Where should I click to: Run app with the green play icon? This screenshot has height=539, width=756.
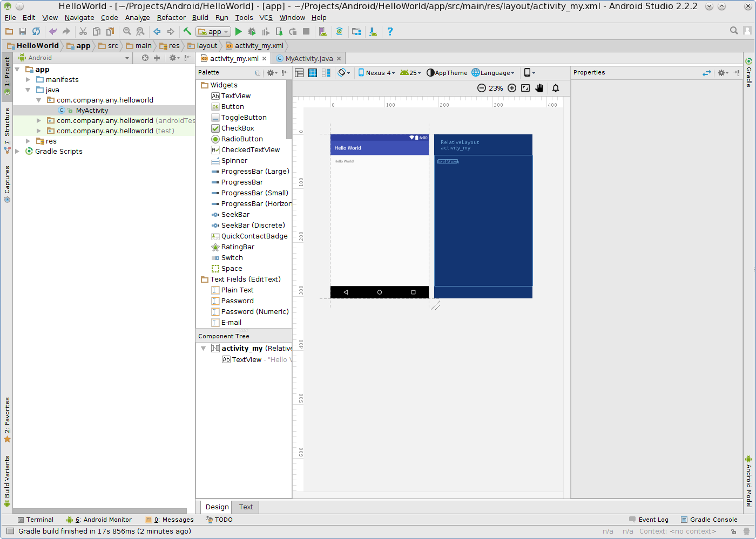coord(238,31)
